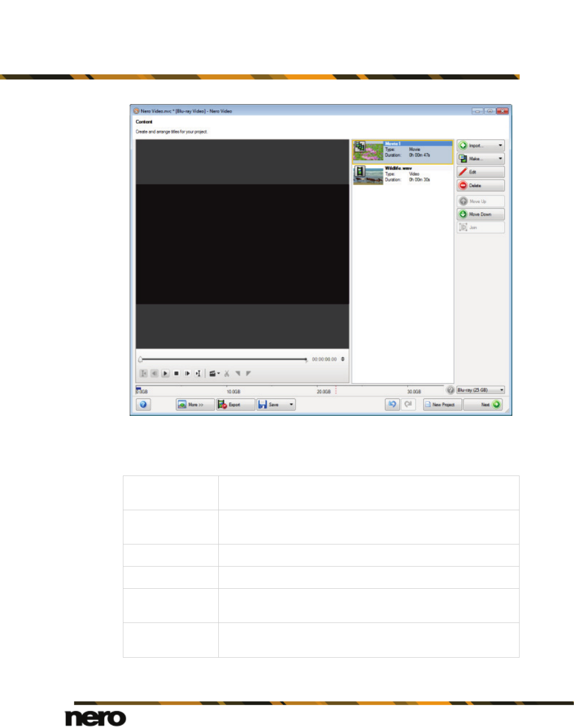Click the Export button

(236, 405)
